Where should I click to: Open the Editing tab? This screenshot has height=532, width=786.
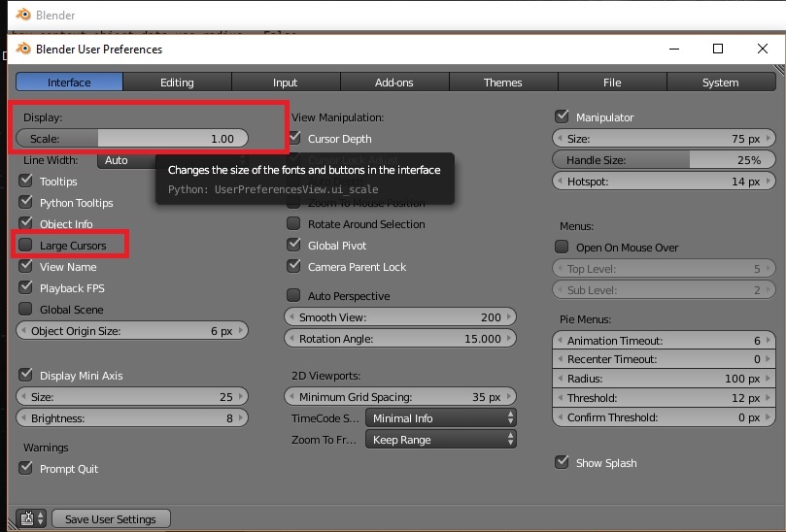tap(177, 83)
